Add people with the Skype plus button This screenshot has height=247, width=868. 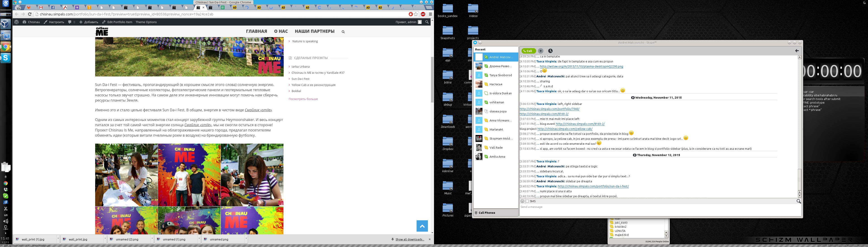point(540,51)
